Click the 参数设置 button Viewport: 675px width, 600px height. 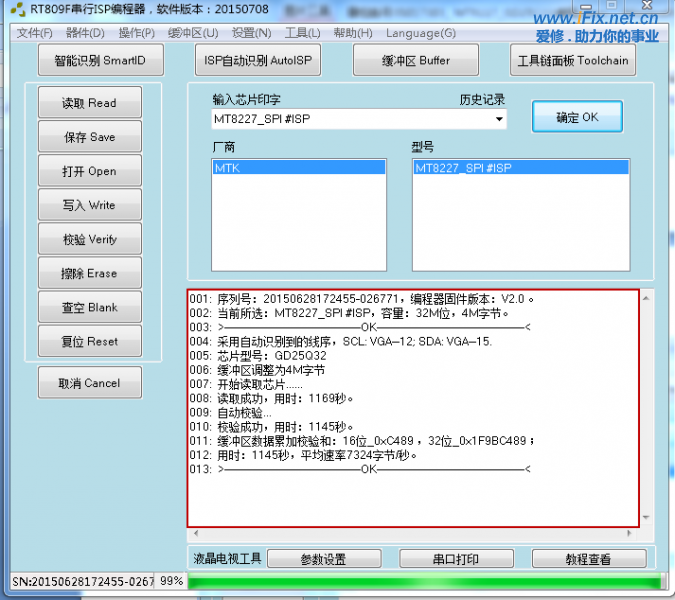(324, 559)
